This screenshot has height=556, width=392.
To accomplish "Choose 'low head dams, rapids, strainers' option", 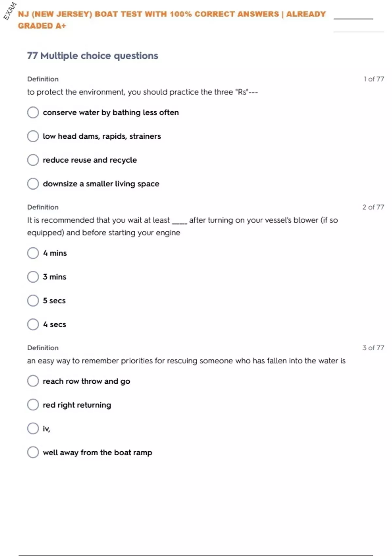I will click(33, 136).
